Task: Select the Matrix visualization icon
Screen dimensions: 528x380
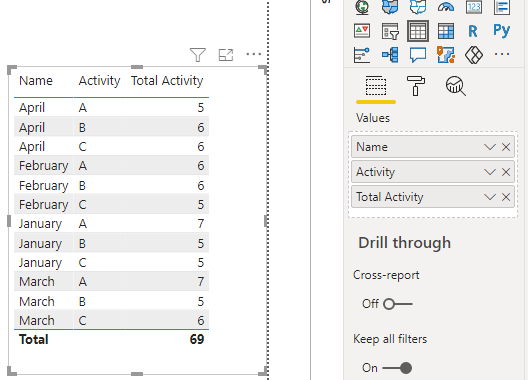Action: pyautogui.click(x=446, y=31)
